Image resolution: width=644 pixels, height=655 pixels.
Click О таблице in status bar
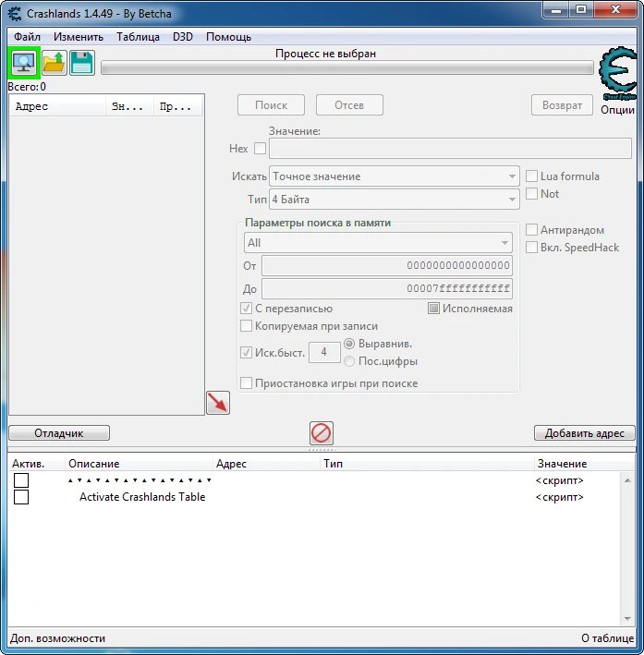608,638
